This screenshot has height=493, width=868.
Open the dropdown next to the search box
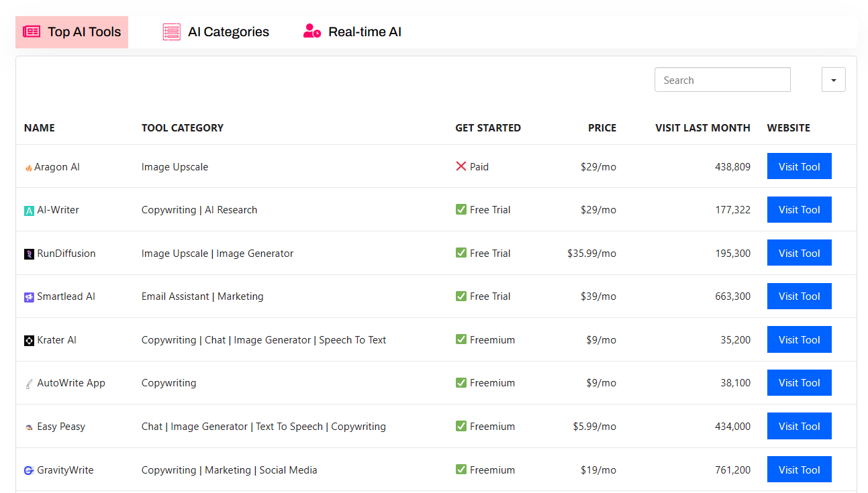click(833, 80)
